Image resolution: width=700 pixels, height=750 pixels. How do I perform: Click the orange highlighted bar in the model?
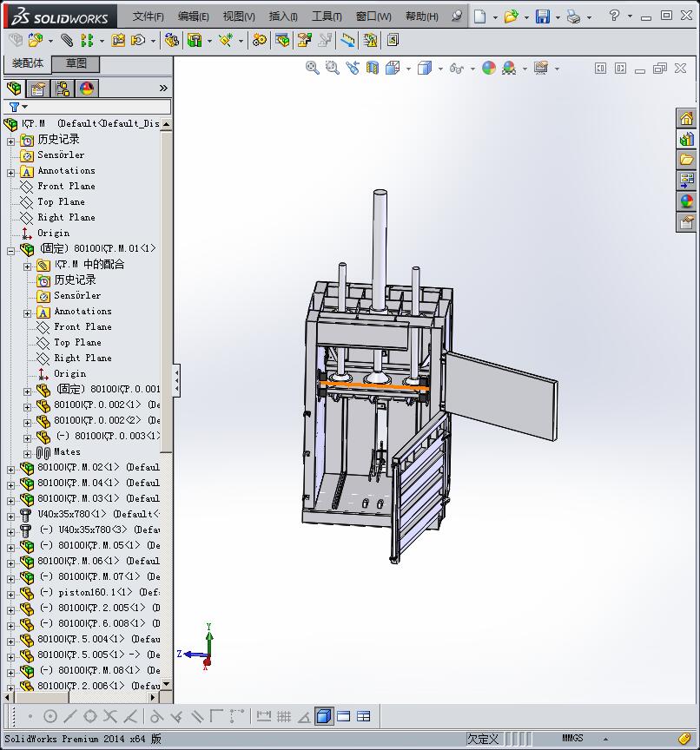click(x=373, y=385)
